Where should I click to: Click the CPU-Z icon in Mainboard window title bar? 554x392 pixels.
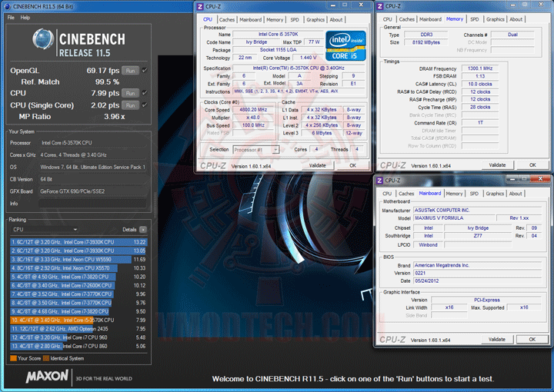(380, 181)
